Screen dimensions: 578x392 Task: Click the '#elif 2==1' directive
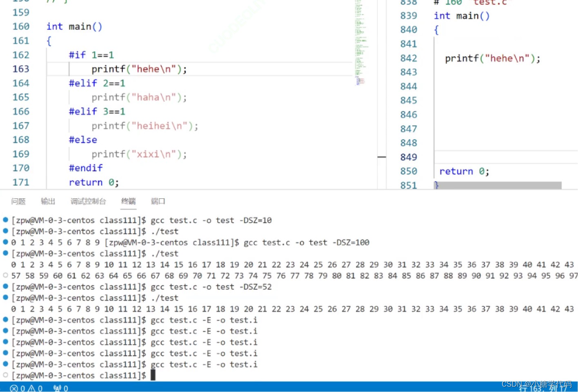97,83
